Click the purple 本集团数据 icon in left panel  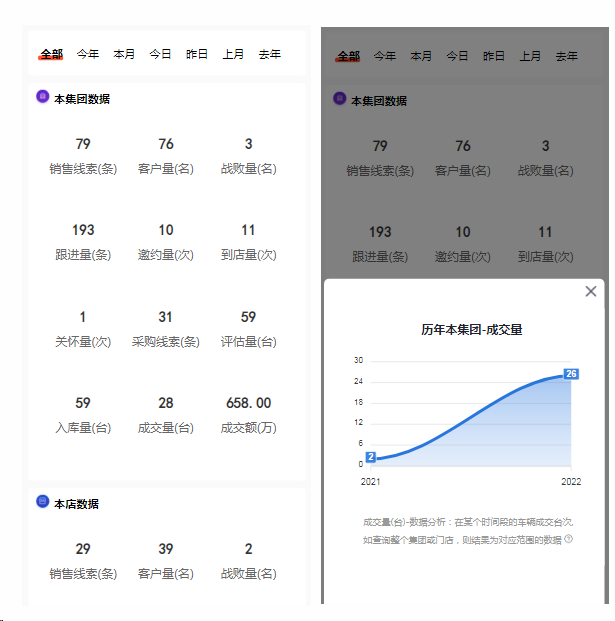pos(42,98)
